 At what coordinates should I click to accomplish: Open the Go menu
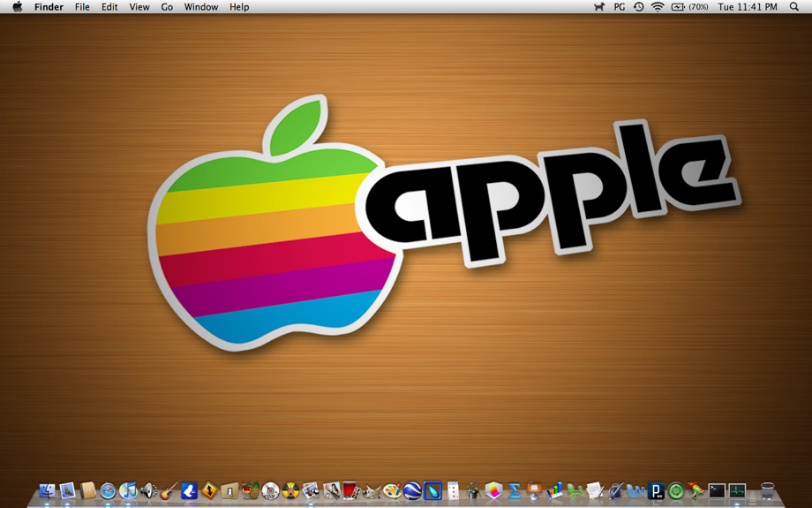coord(167,7)
